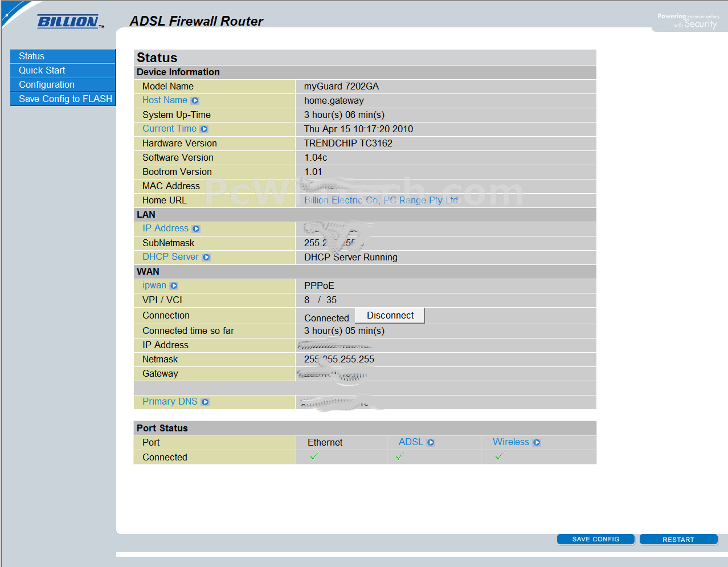728x567 pixels.
Task: Click the Ethernet port label
Action: 325,443
